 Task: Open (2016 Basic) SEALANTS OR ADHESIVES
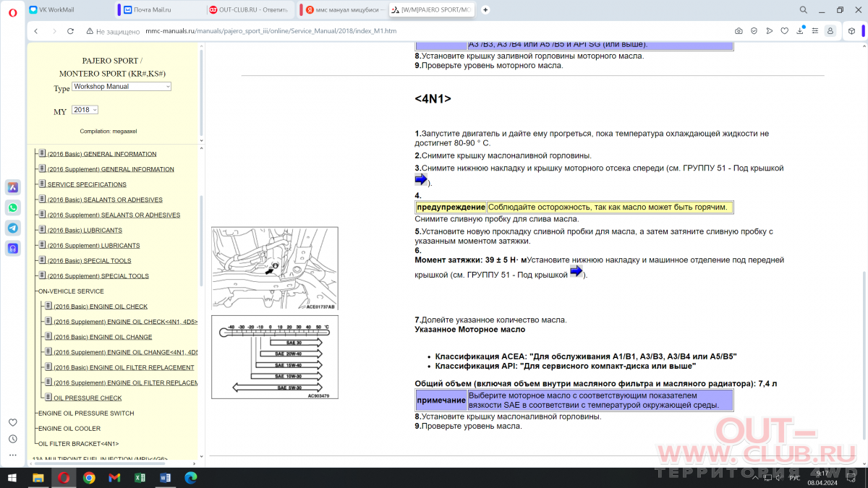105,200
